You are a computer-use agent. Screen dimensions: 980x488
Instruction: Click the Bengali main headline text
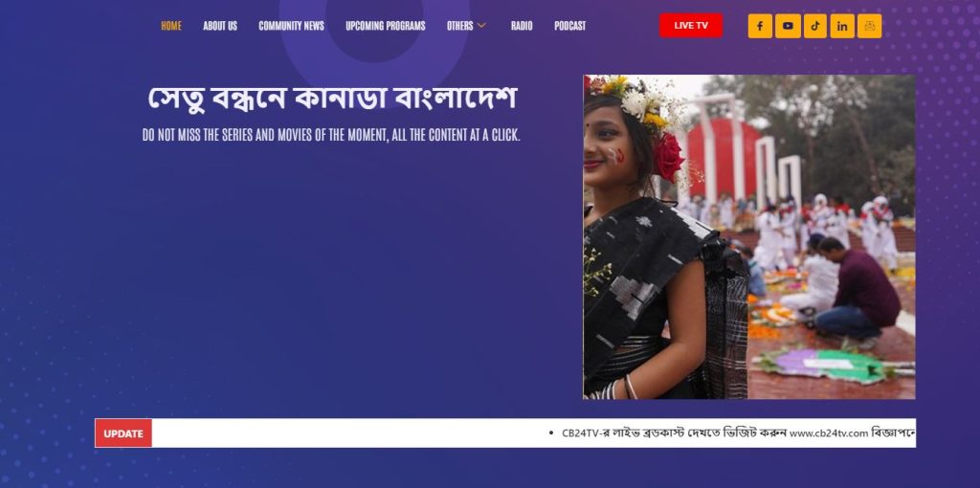[332, 99]
